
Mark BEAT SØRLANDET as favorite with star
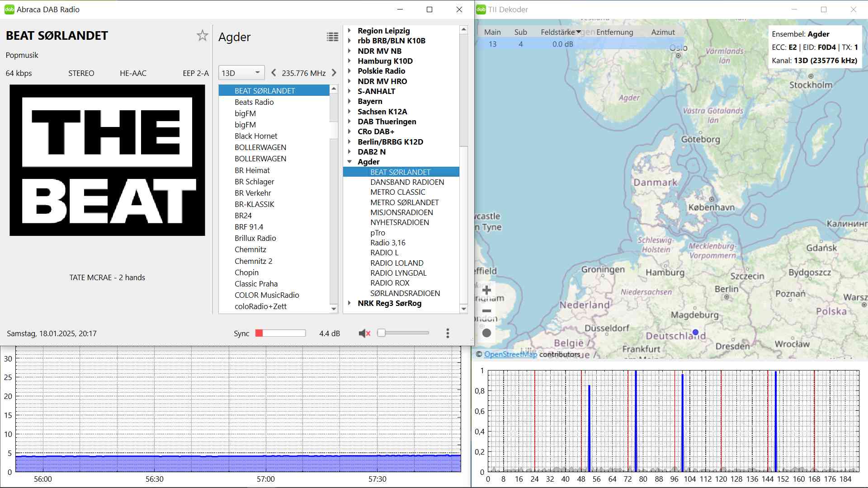pos(202,36)
